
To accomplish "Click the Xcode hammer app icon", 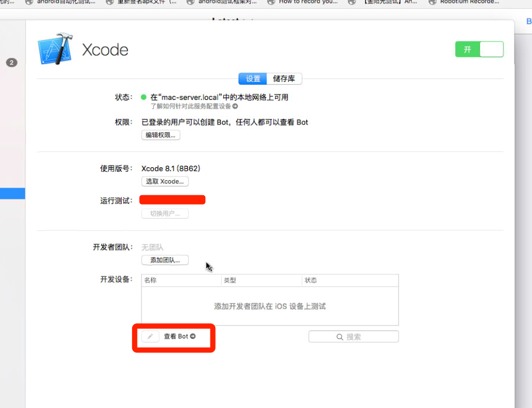I will (56, 49).
